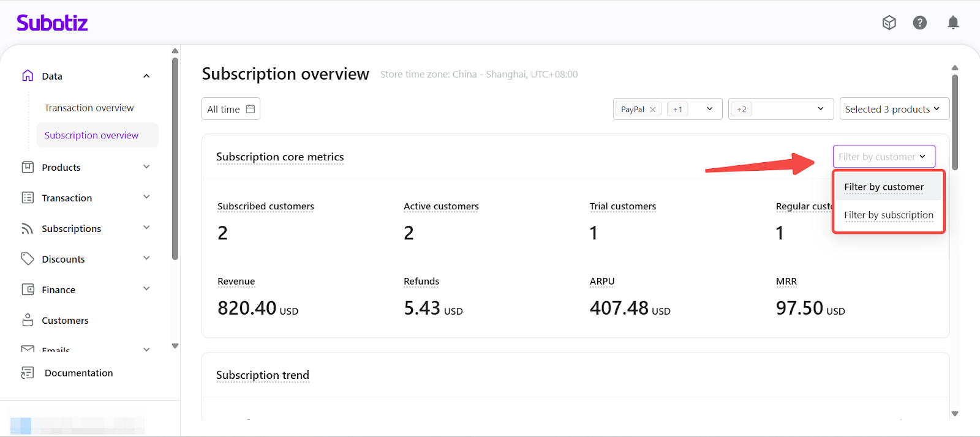
Task: Open Transaction overview page
Action: click(x=89, y=108)
